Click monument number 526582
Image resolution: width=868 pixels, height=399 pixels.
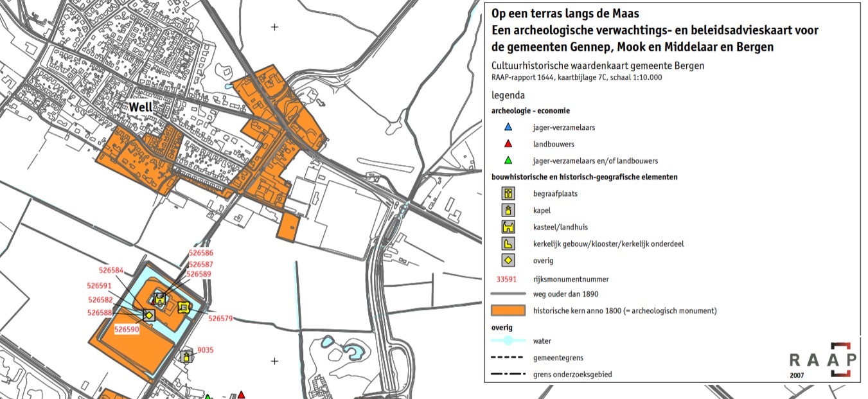pos(100,300)
